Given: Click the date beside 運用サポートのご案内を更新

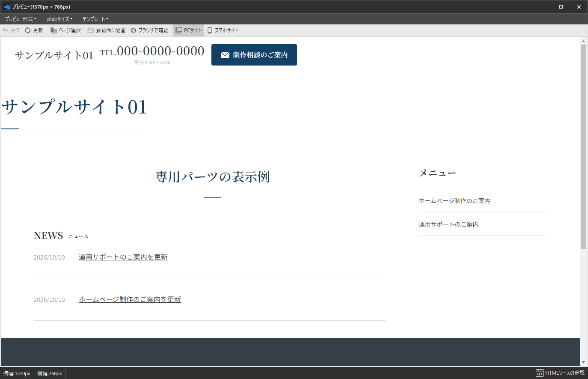Looking at the screenshot, I should pyautogui.click(x=49, y=257).
